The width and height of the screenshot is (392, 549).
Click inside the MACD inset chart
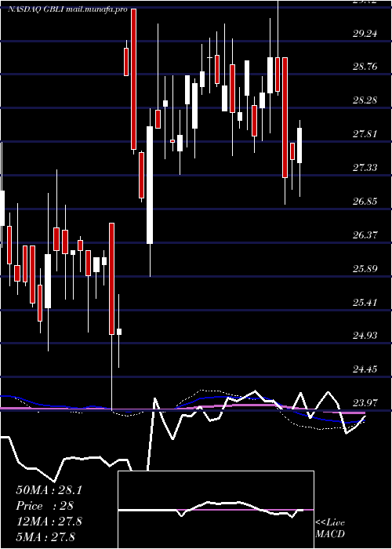[x=216, y=510]
